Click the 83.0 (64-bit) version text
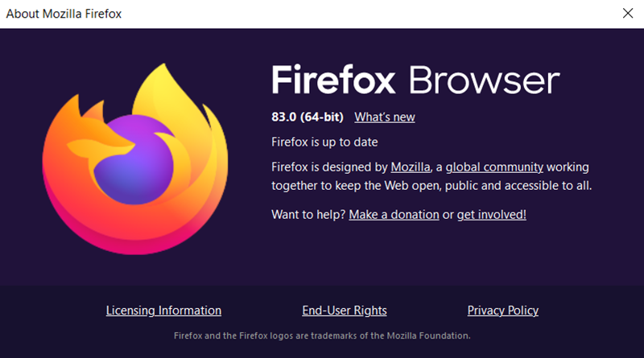The height and width of the screenshot is (358, 644). [308, 117]
